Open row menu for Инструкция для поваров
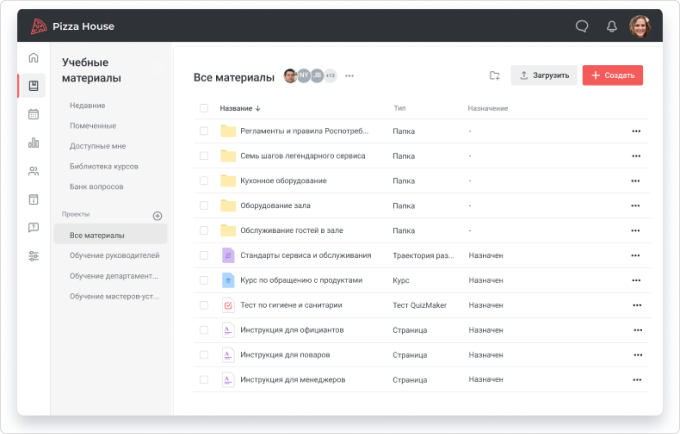This screenshot has height=434, width=680. click(x=638, y=355)
